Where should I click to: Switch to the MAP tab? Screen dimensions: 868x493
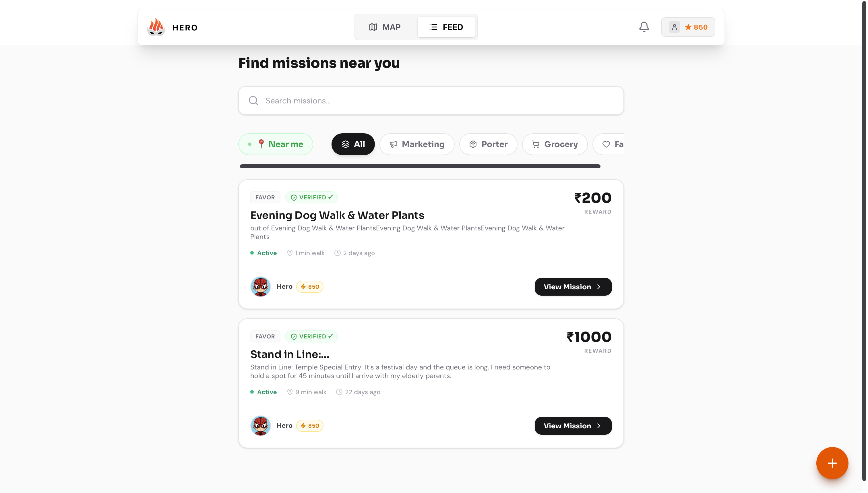click(x=385, y=27)
